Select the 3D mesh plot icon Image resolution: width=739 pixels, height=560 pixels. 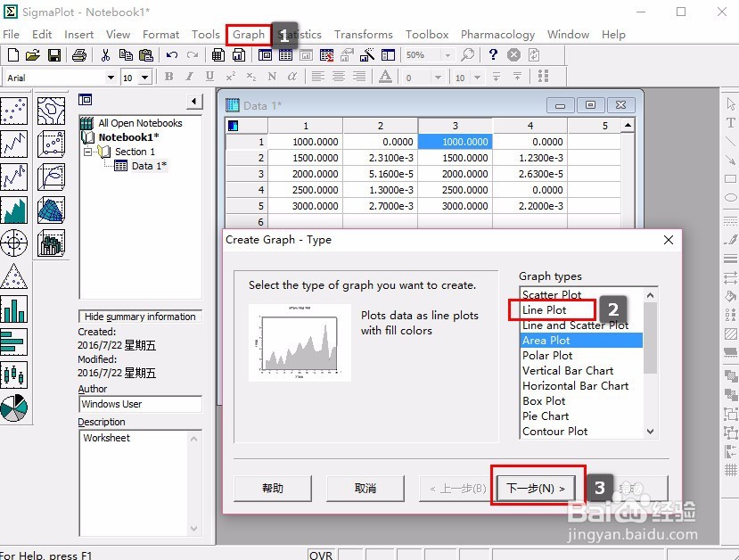[51, 210]
